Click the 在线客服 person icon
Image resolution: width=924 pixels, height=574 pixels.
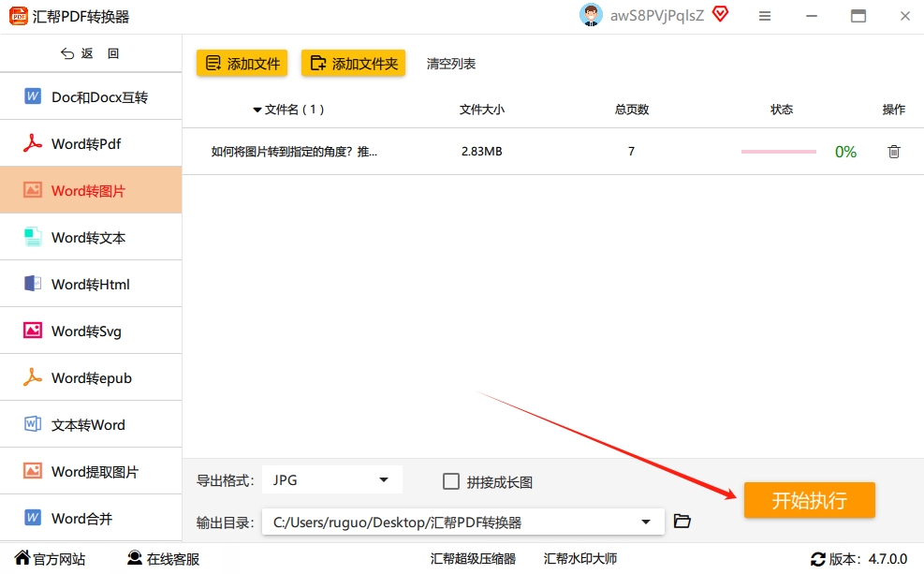tap(135, 557)
